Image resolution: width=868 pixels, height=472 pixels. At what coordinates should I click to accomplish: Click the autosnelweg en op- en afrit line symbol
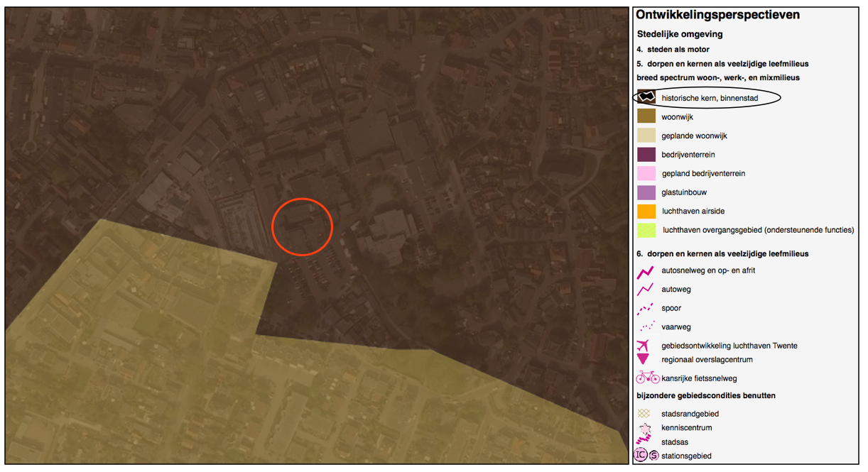pyautogui.click(x=646, y=271)
